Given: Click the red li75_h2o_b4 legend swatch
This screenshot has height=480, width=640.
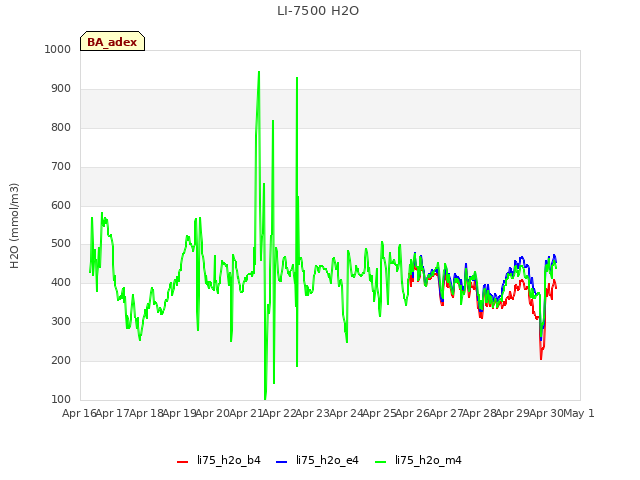Looking at the screenshot, I should coord(182,462).
